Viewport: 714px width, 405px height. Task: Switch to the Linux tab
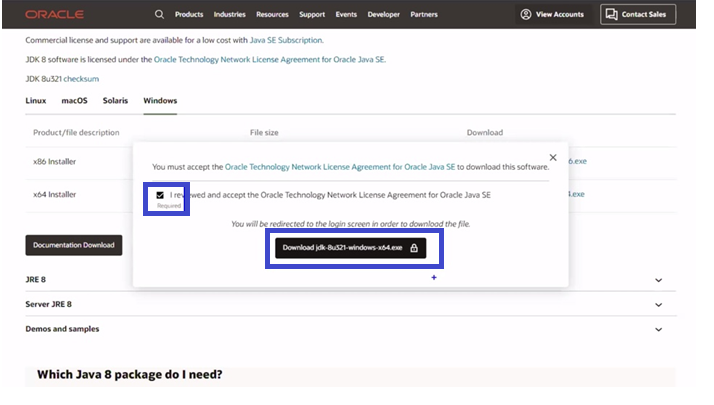36,101
